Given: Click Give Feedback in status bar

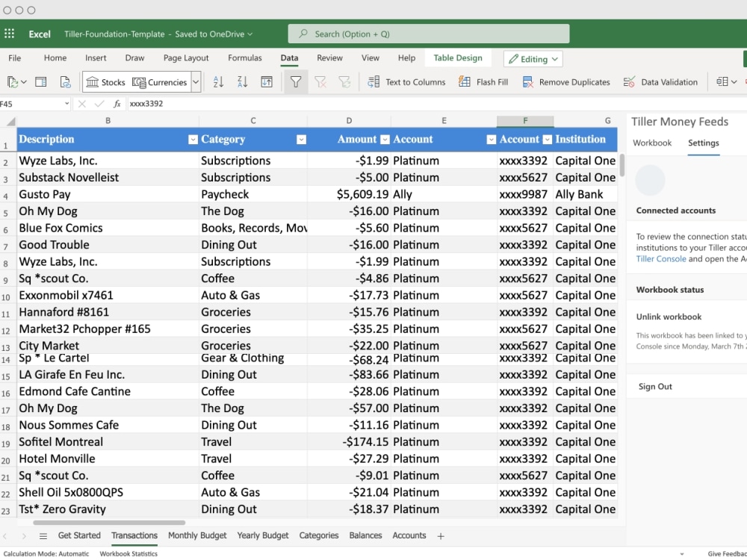Looking at the screenshot, I should (x=727, y=554).
